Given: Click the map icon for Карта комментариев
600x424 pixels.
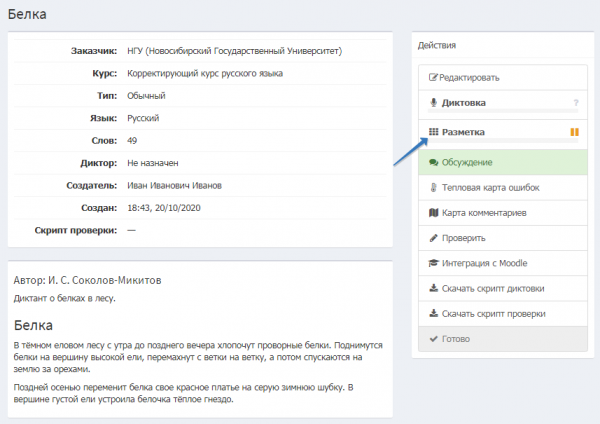Looking at the screenshot, I should click(x=433, y=213).
